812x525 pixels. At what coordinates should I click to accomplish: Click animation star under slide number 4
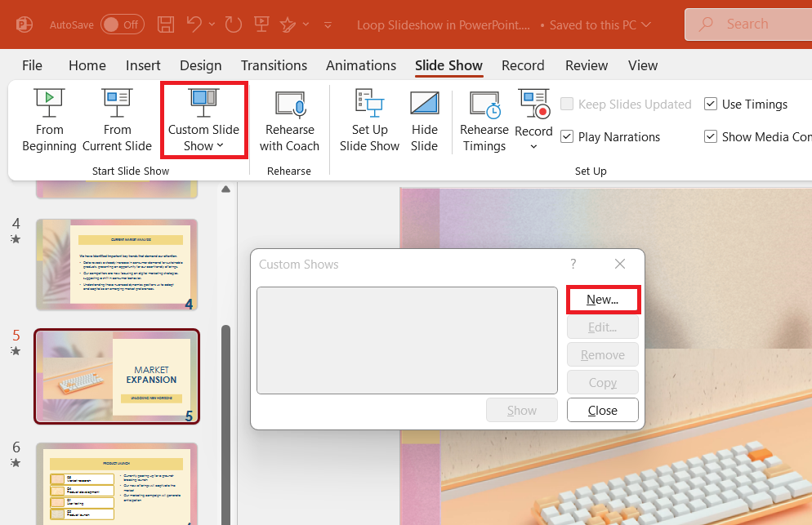coord(16,239)
